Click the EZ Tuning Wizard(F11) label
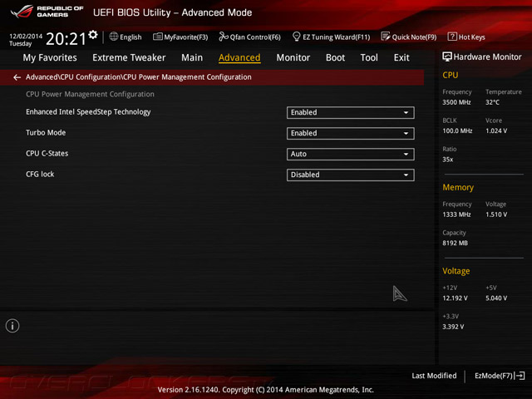The width and height of the screenshot is (532, 399). [336, 37]
